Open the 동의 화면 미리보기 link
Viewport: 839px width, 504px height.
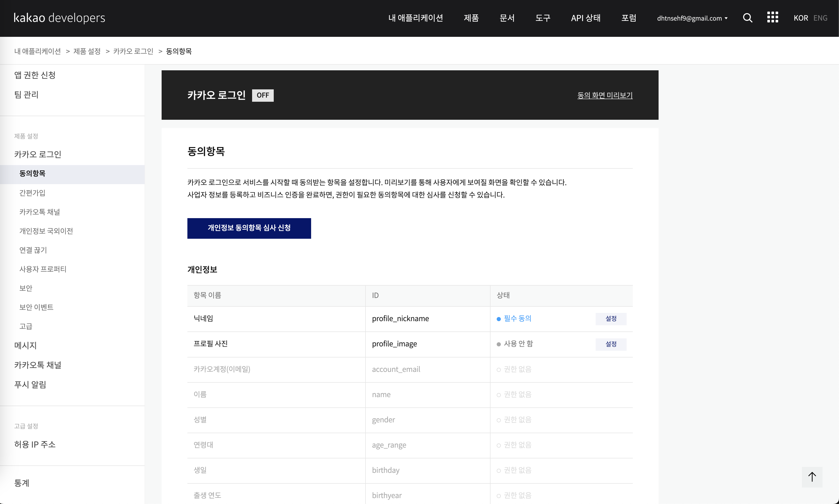(x=604, y=96)
